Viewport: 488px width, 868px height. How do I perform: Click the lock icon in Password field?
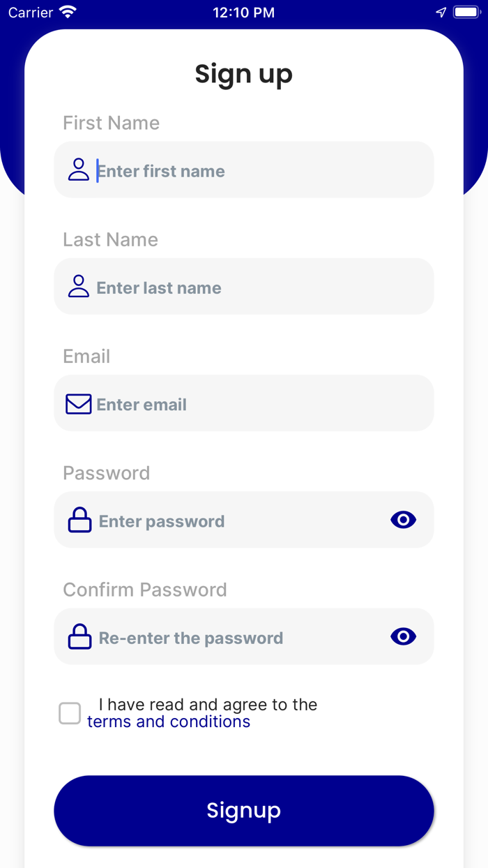point(79,521)
